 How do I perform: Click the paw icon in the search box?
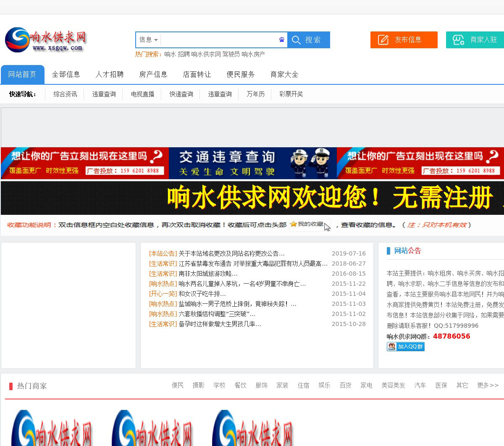pyautogui.click(x=281, y=40)
